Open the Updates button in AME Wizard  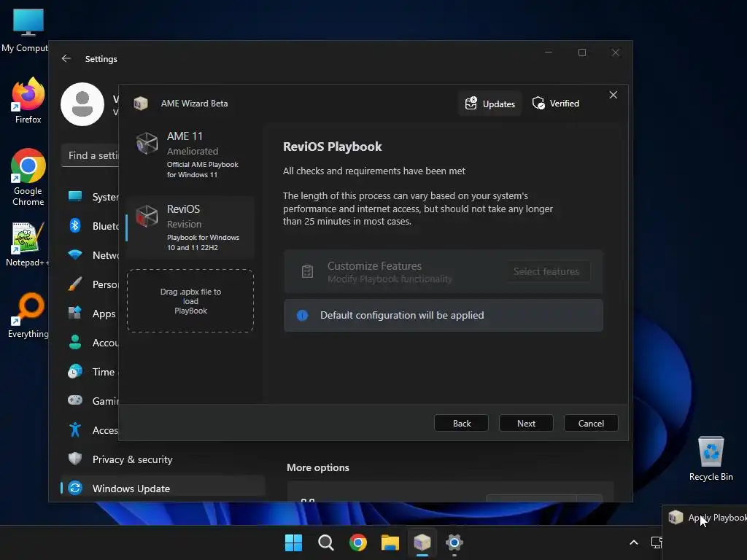(489, 104)
